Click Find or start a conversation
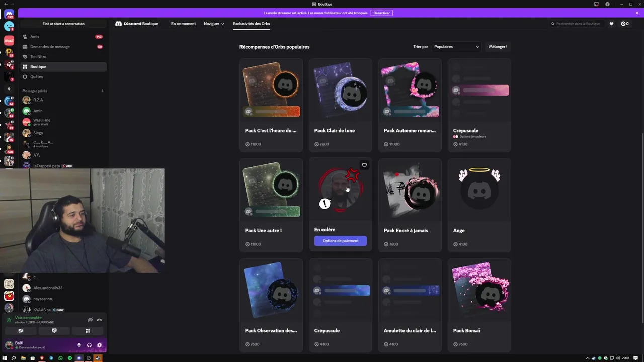 [63, 24]
